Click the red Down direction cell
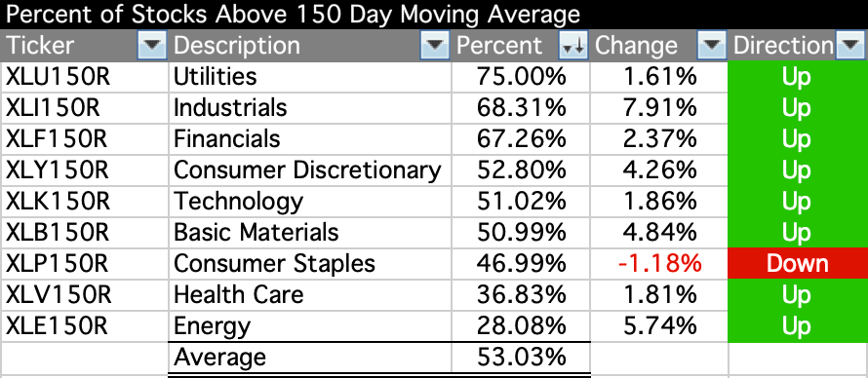The image size is (868, 378). [x=798, y=263]
